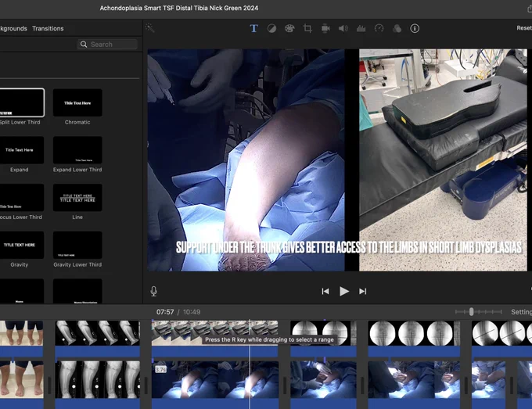Click the magic wand auto-enhance icon

coord(150,28)
